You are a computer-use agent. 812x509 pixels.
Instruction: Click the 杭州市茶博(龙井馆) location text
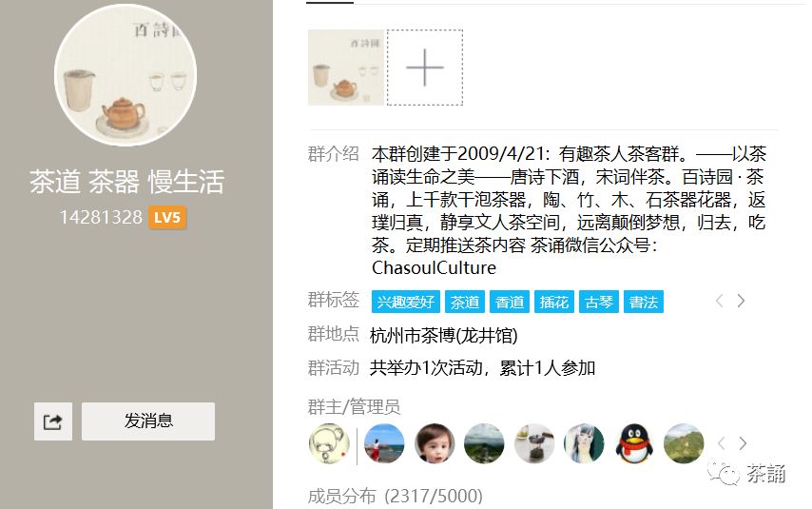(x=444, y=336)
